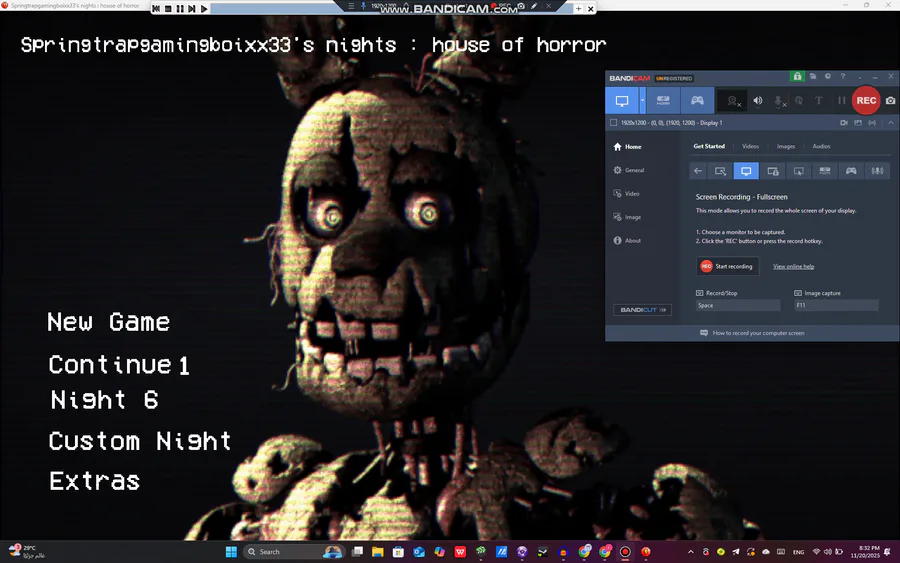Viewport: 900px width, 563px height.
Task: Open the About section
Action: point(627,241)
